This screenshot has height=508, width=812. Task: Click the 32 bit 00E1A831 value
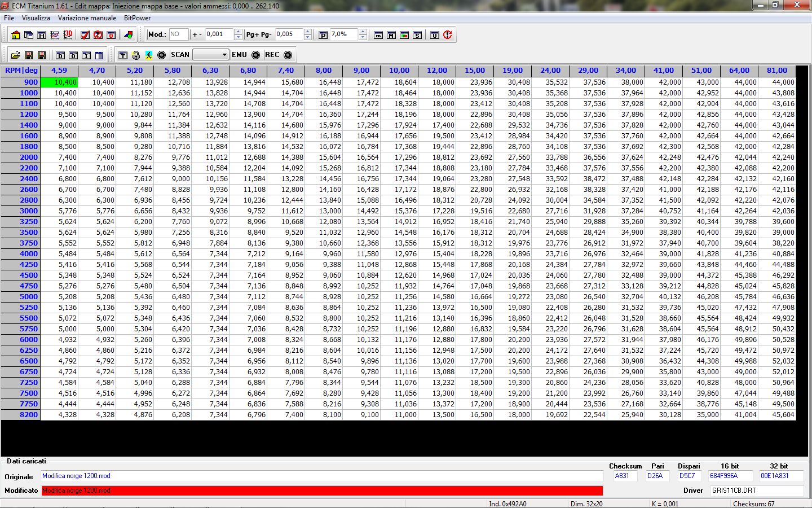click(781, 476)
